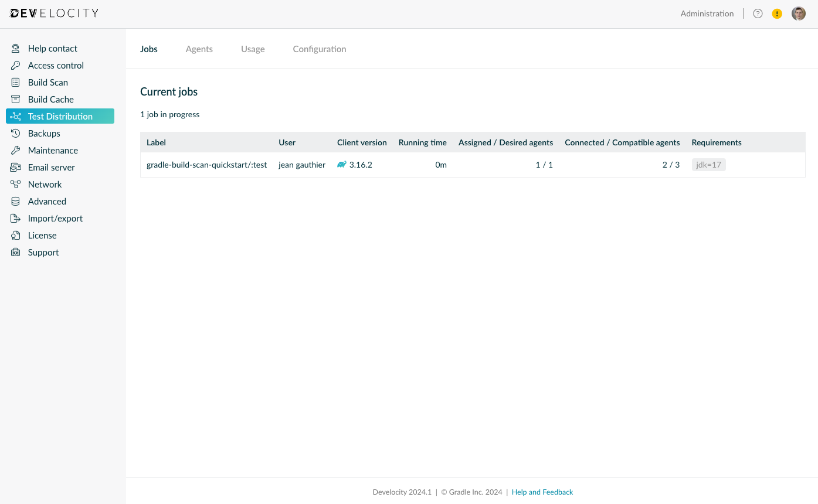
Task: Select the gradle-build-scan-quickstart/:test job row
Action: 206,165
